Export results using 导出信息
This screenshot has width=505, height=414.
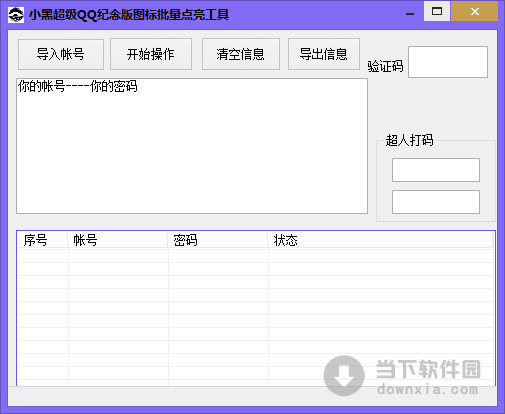click(324, 54)
